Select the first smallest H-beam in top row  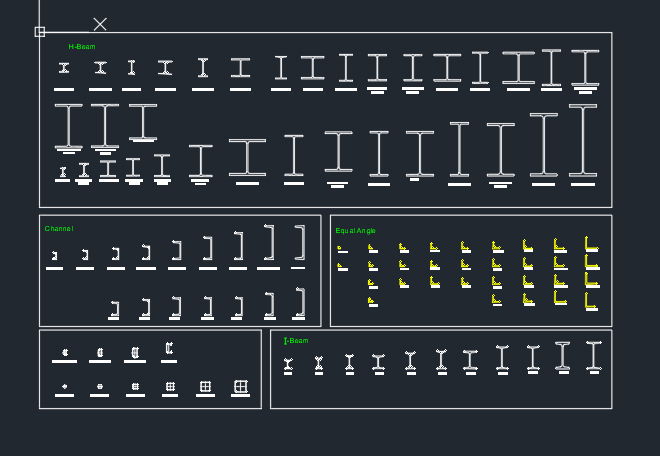pos(64,68)
